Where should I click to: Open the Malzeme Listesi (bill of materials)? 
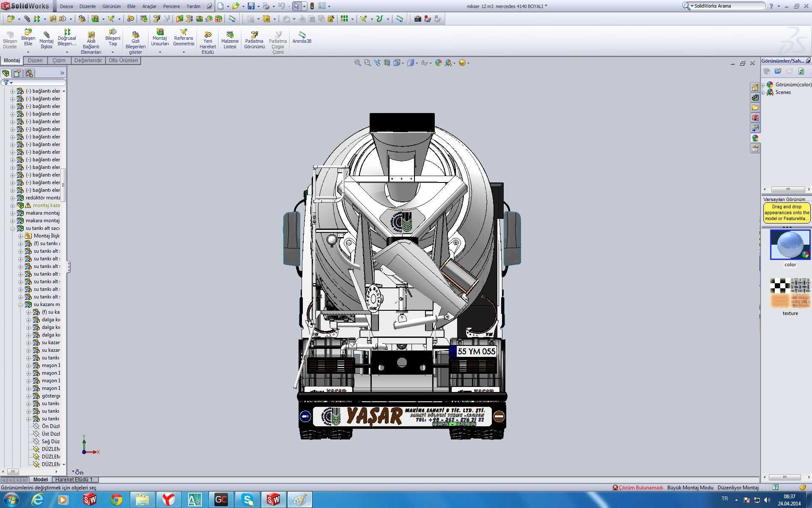(230, 41)
